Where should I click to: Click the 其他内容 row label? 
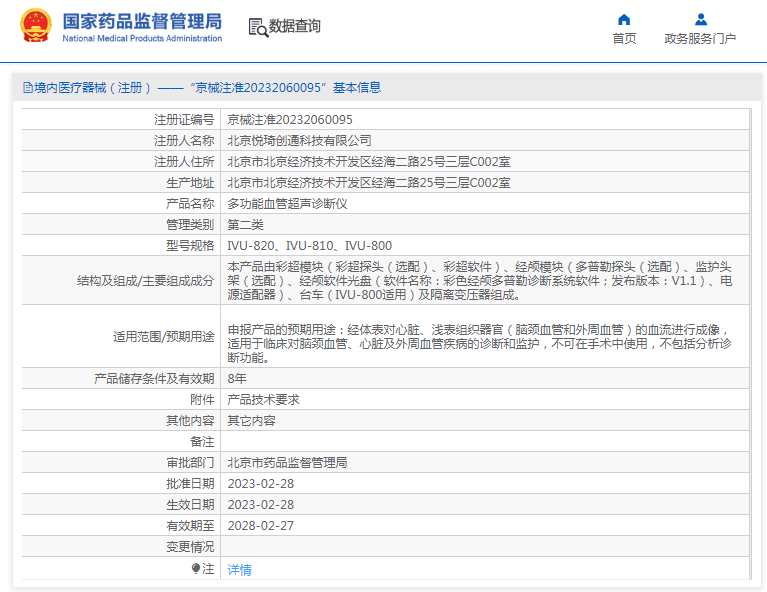tap(190, 421)
